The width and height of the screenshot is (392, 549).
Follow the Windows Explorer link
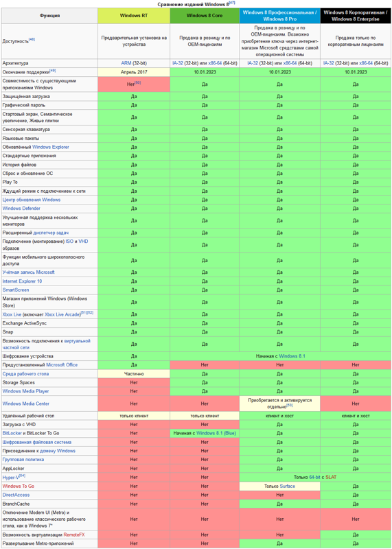point(50,147)
